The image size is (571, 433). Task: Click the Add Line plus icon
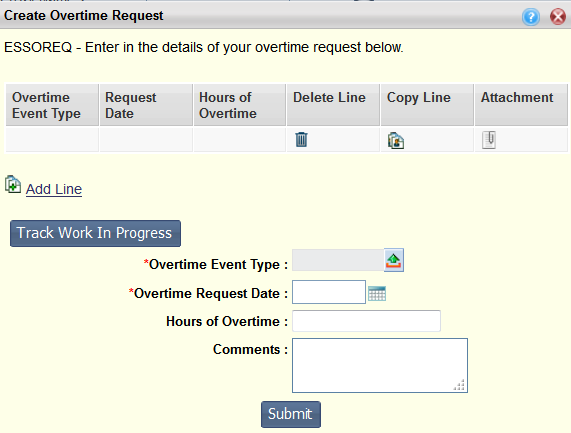(13, 184)
